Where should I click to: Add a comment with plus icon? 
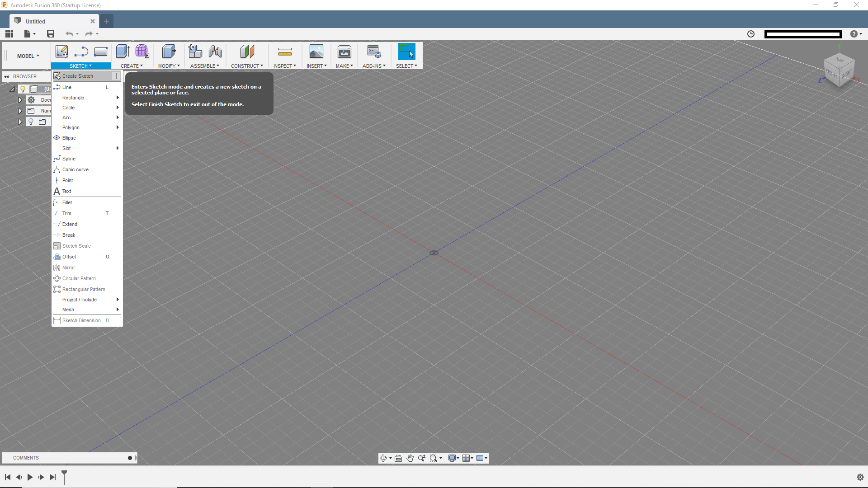[x=130, y=458]
